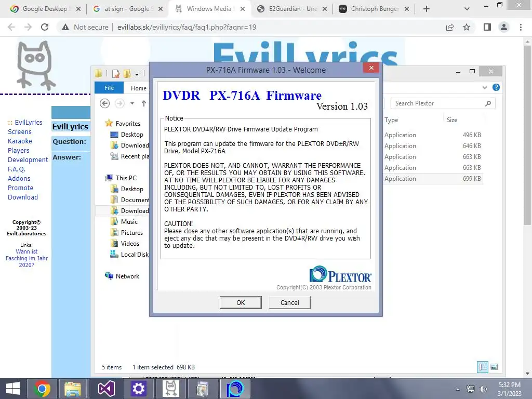This screenshot has width=532, height=399.
Task: Open Music folder in navigation pane
Action: point(129,221)
